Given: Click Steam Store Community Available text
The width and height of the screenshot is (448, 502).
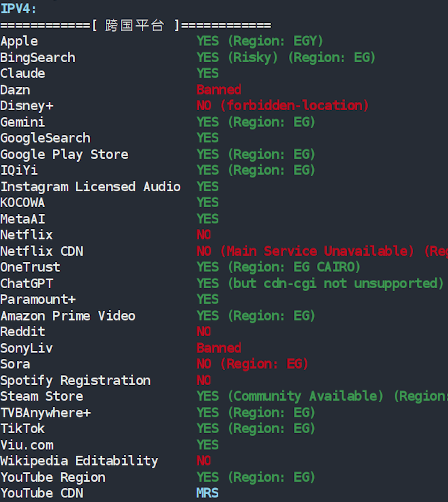Looking at the screenshot, I should [305, 396].
